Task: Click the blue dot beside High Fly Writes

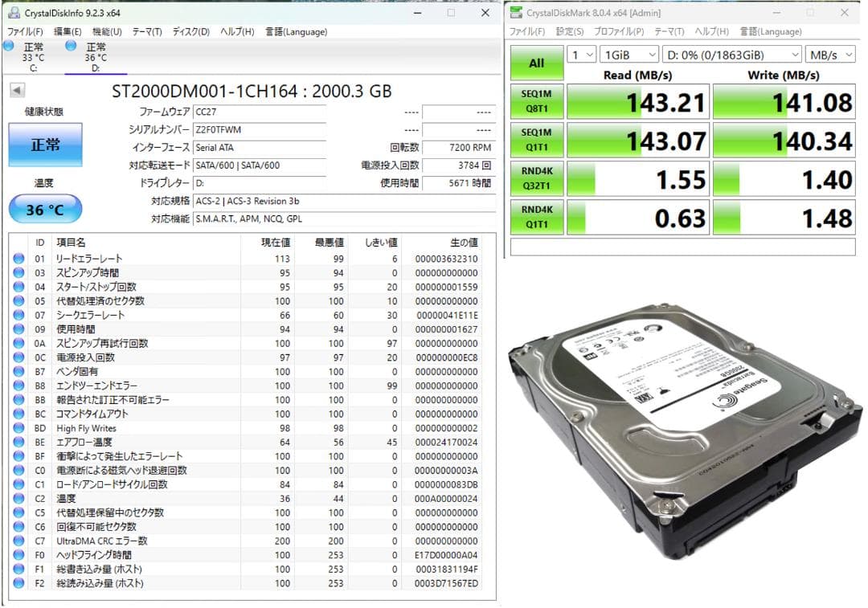Action: click(18, 428)
